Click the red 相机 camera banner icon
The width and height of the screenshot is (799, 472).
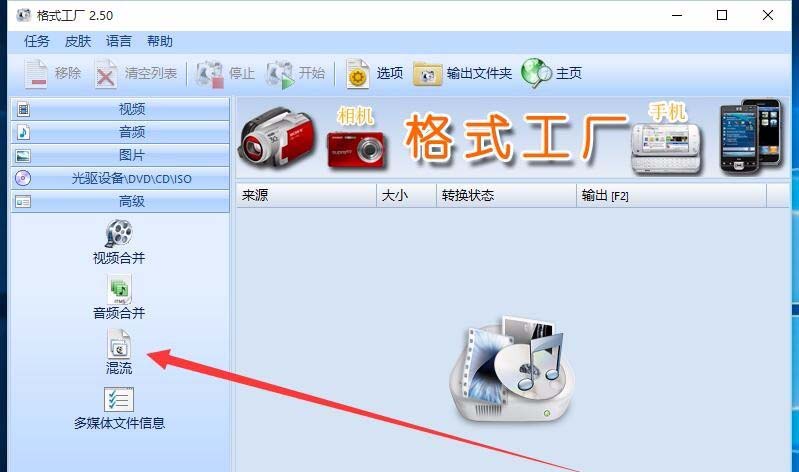[356, 149]
